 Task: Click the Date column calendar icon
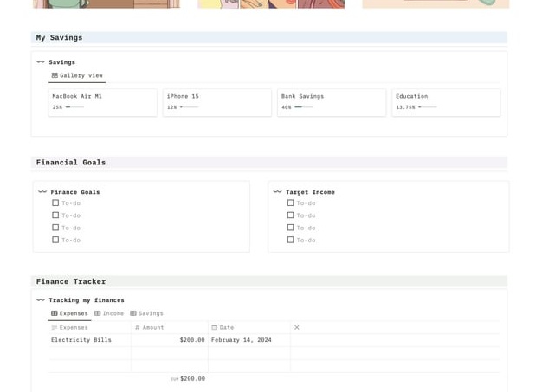coord(215,327)
